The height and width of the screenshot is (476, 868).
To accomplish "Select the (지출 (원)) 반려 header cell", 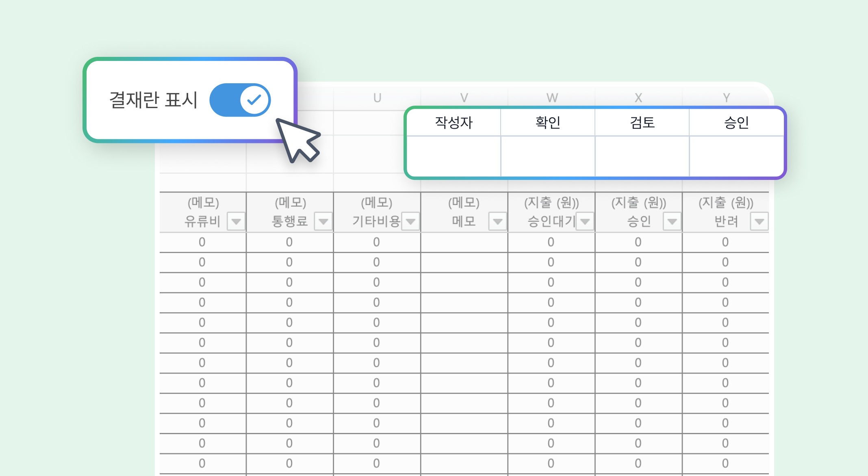I will [x=726, y=212].
